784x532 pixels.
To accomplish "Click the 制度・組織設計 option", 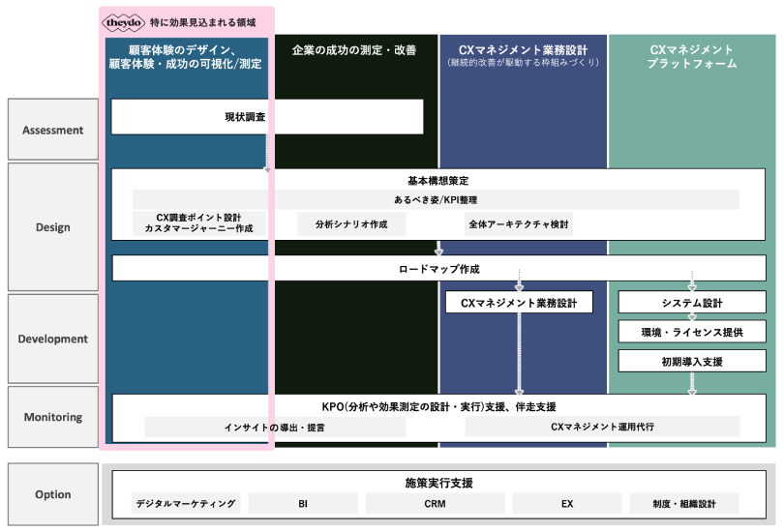I will pos(684,504).
